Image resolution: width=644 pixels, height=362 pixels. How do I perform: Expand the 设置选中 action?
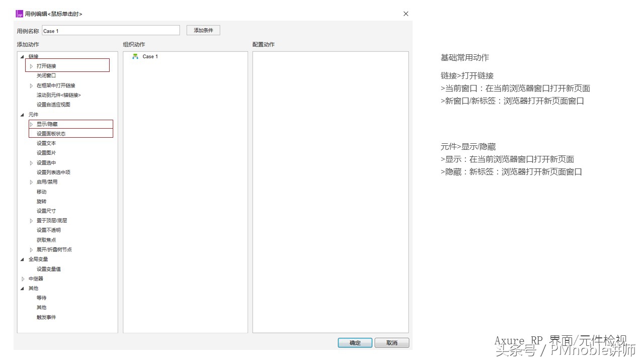point(31,162)
